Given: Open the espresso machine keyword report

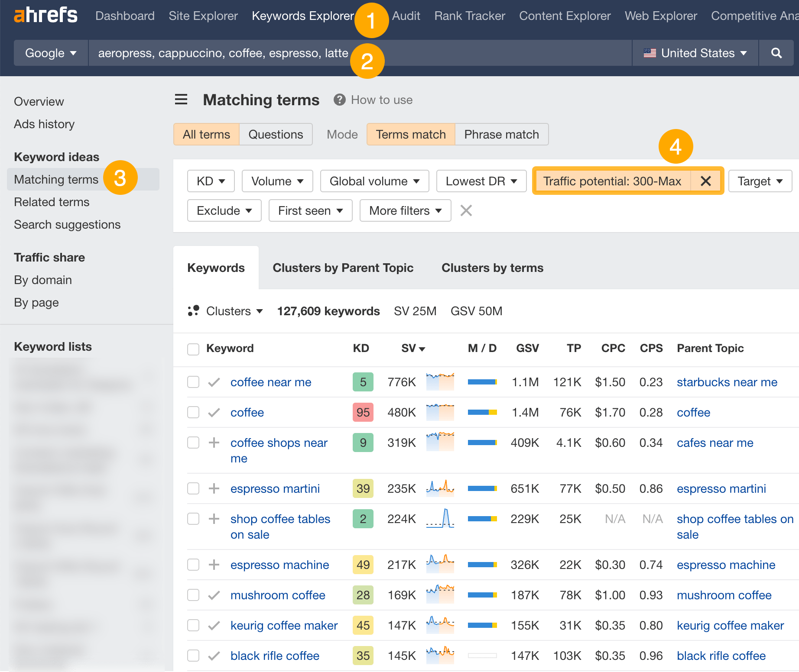Looking at the screenshot, I should point(279,565).
